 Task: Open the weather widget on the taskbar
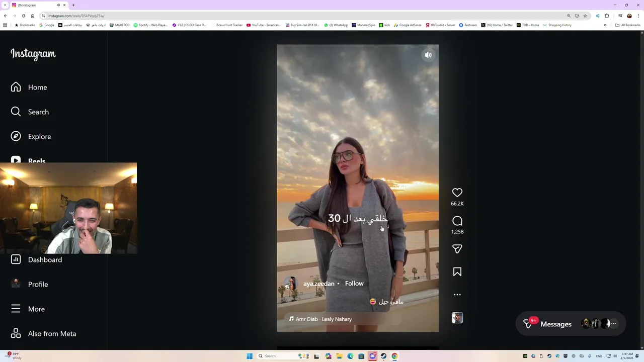point(13,356)
